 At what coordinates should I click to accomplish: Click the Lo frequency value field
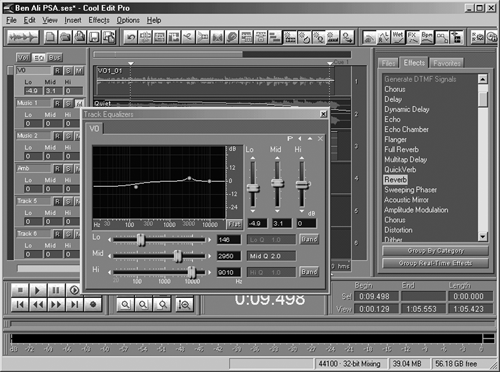[x=229, y=240]
